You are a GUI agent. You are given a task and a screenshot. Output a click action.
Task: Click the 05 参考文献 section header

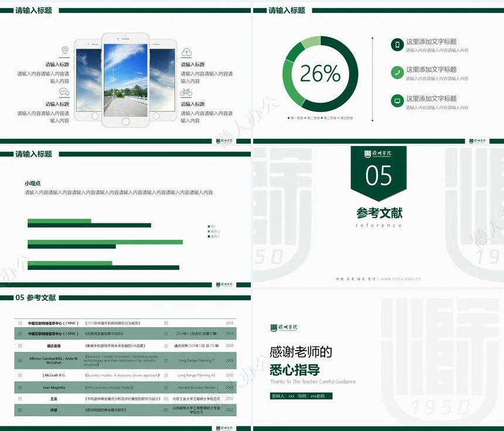pyautogui.click(x=35, y=297)
